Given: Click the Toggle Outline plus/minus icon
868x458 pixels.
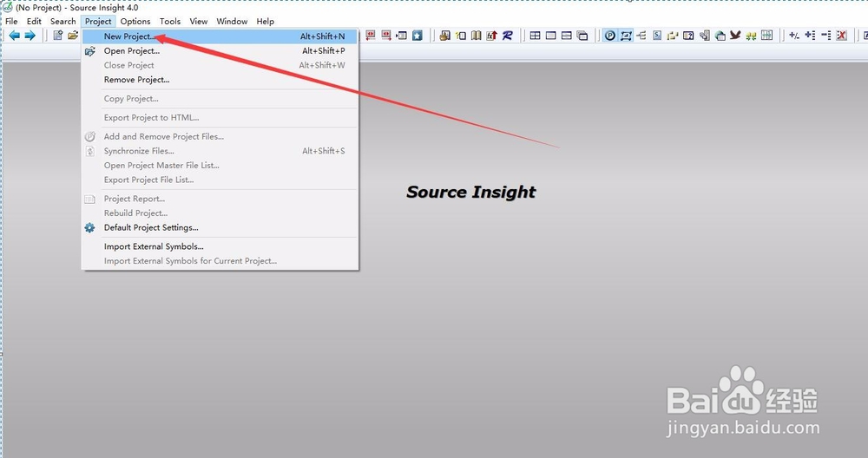Looking at the screenshot, I should (x=794, y=36).
